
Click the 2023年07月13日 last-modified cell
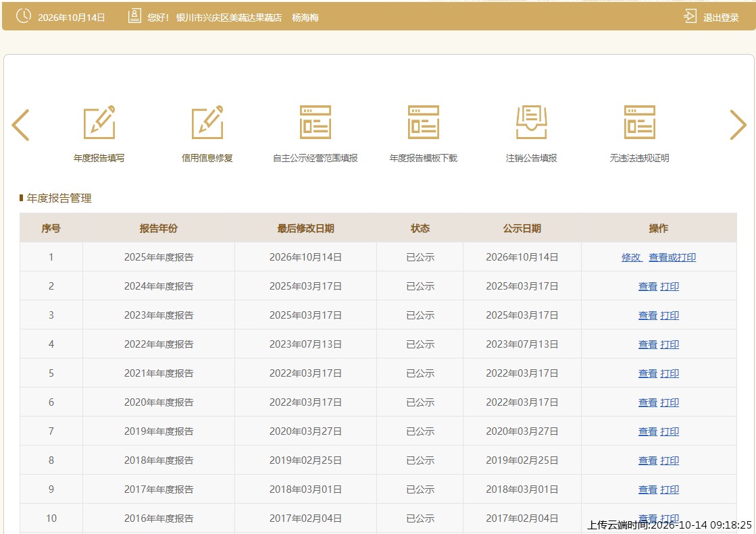(x=305, y=344)
